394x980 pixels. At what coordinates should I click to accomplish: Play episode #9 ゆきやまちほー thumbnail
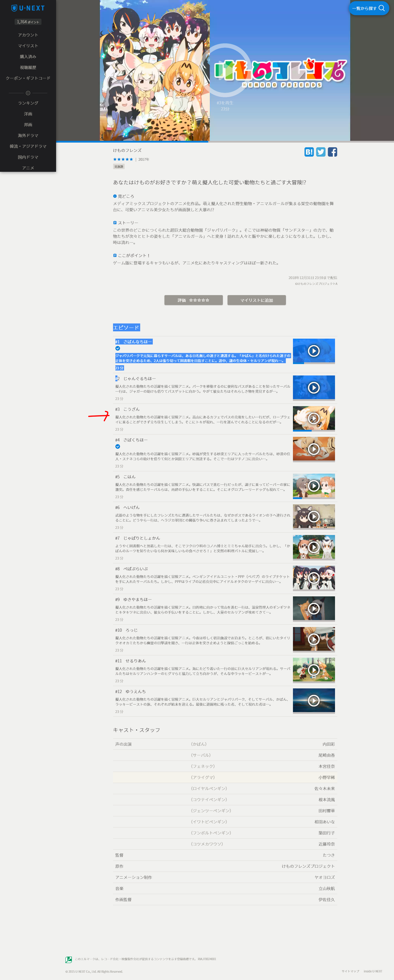pyautogui.click(x=314, y=609)
